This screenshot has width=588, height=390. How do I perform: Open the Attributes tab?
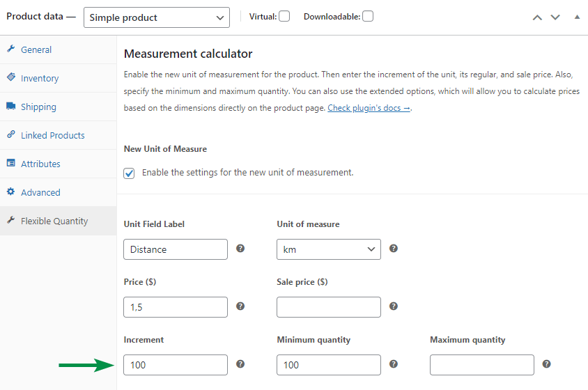click(x=58, y=164)
